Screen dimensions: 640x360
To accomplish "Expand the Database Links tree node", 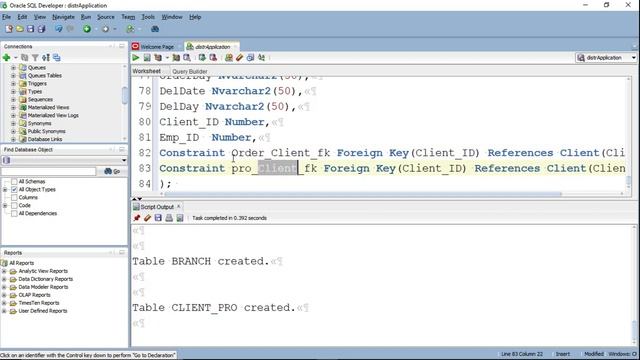I will click(13, 139).
